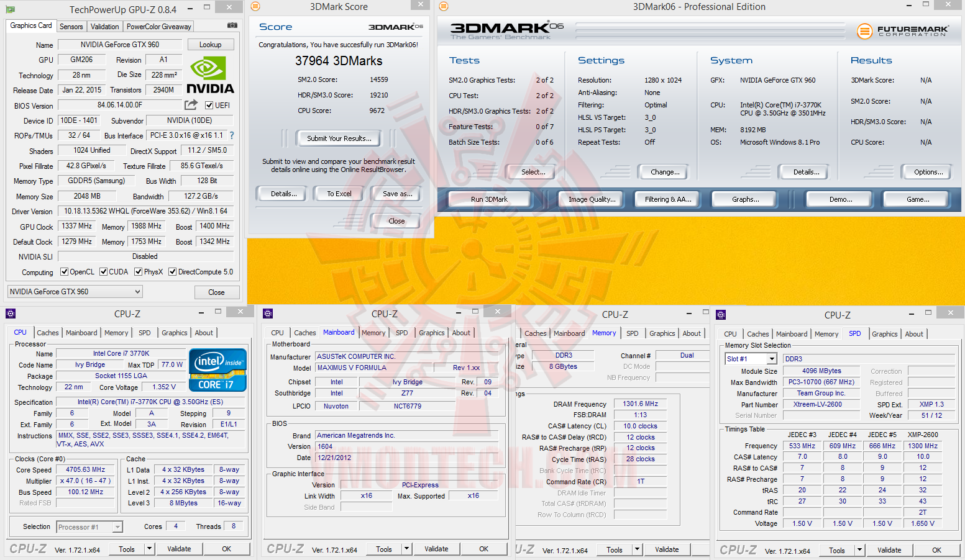Click the BIOS share arrow icon beside UEFI

click(x=191, y=105)
